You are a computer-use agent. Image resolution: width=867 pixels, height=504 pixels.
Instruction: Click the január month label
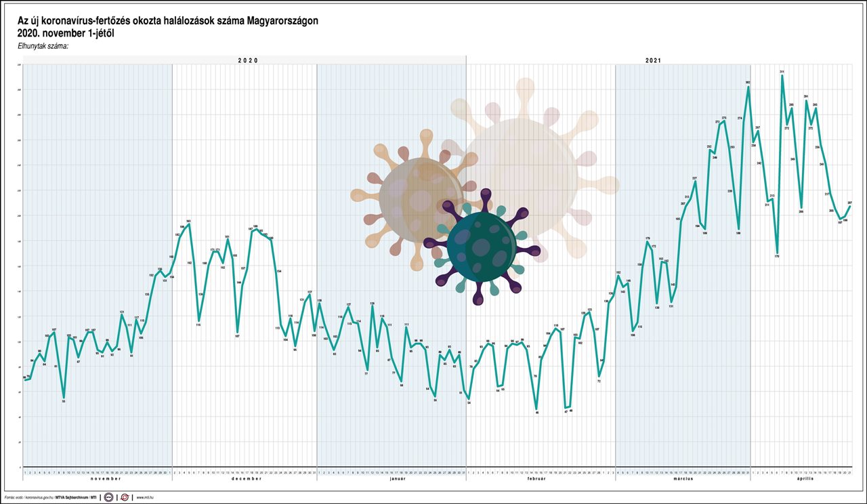(x=398, y=478)
